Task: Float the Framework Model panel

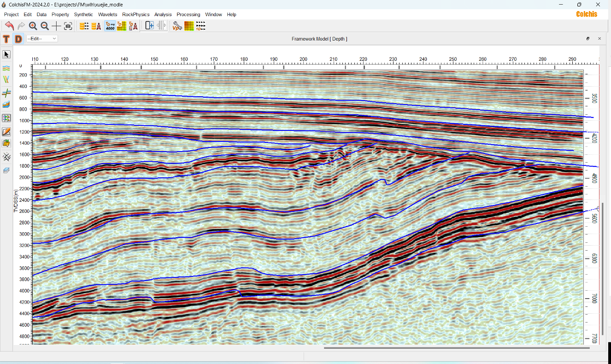Action: pos(588,39)
